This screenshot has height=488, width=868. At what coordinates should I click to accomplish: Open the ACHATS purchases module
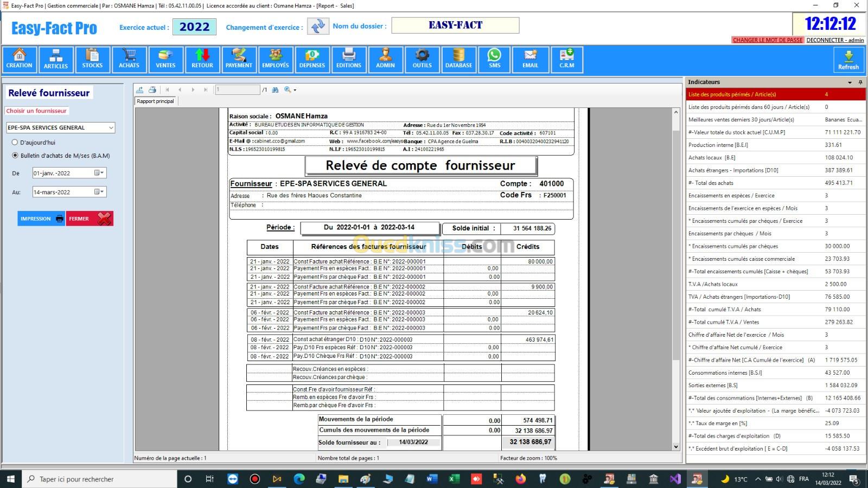(129, 59)
